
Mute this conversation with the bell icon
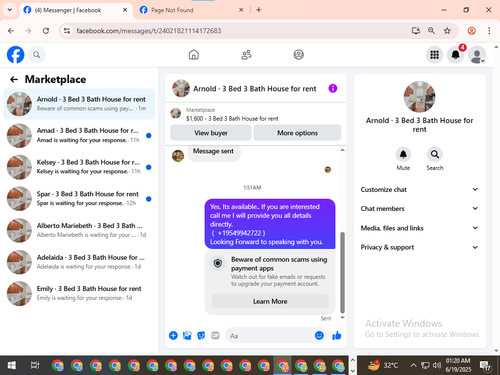click(403, 154)
